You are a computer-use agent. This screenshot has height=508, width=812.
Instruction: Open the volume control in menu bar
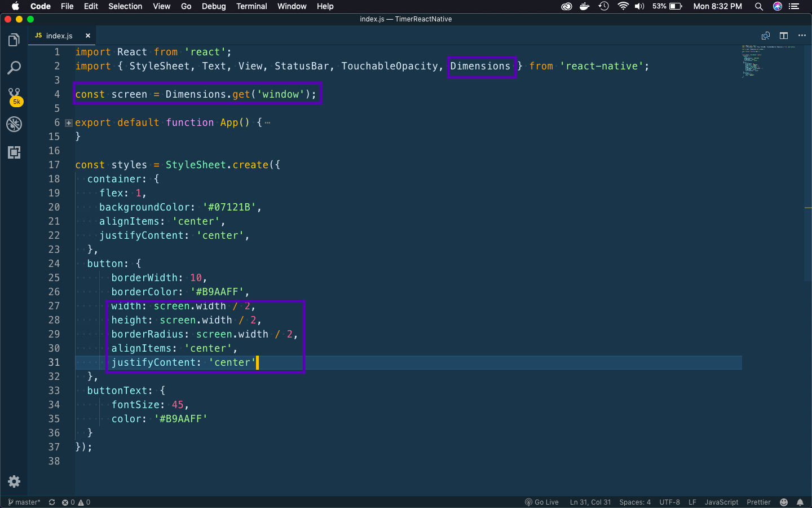click(639, 6)
